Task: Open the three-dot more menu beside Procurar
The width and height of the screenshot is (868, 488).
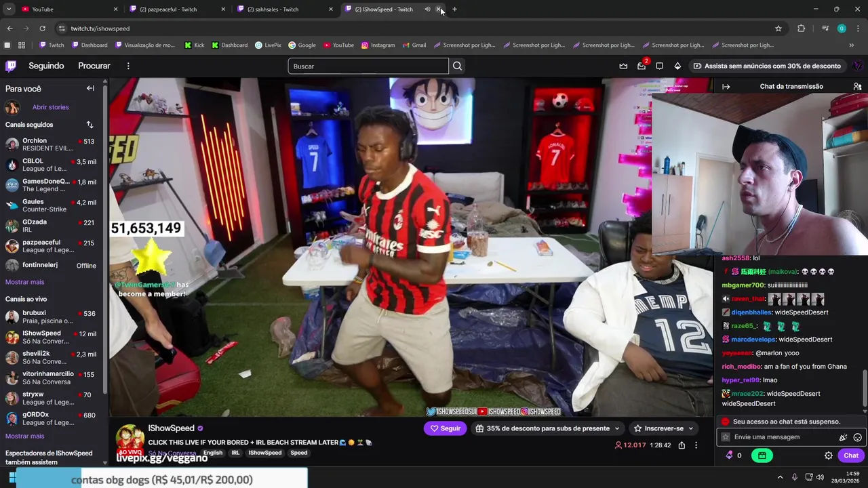Action: 128,66
